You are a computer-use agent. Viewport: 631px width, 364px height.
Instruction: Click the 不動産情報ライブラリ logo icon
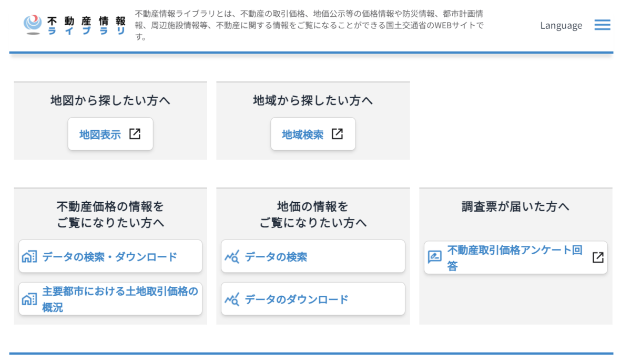[x=33, y=24]
